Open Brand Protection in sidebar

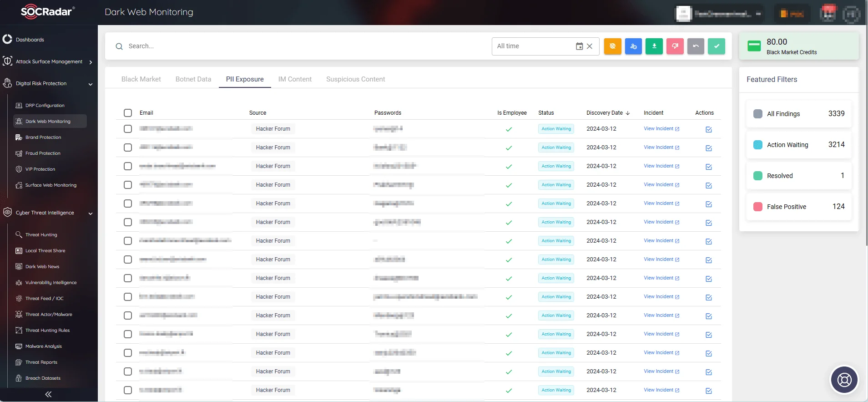coord(43,137)
